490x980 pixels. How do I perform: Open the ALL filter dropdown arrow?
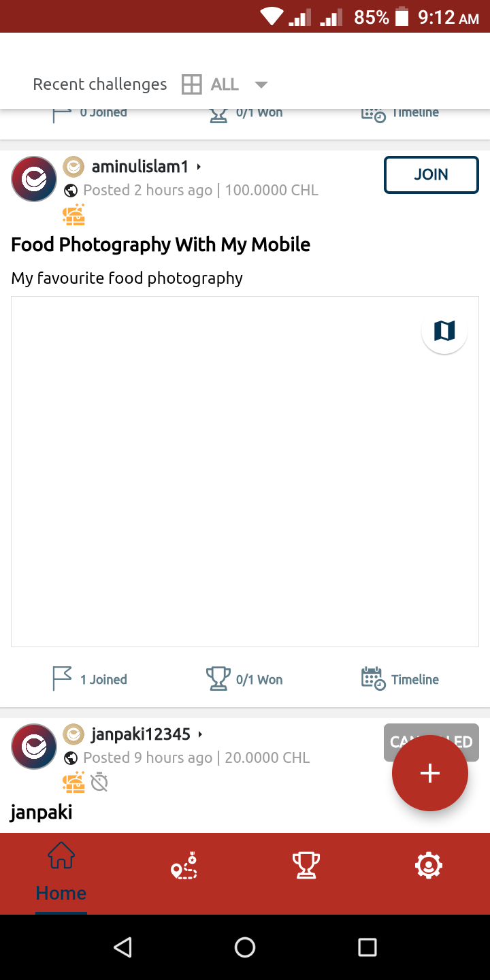[x=261, y=85]
